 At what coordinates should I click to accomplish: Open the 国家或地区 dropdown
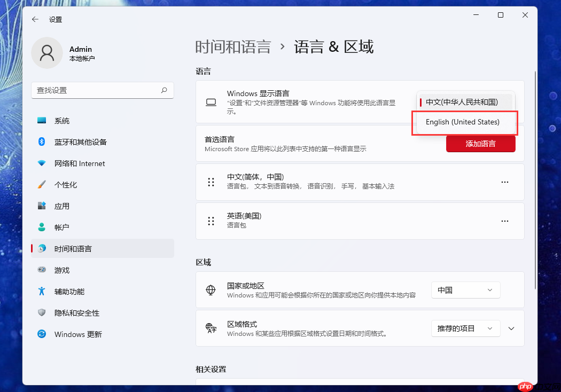(x=465, y=289)
